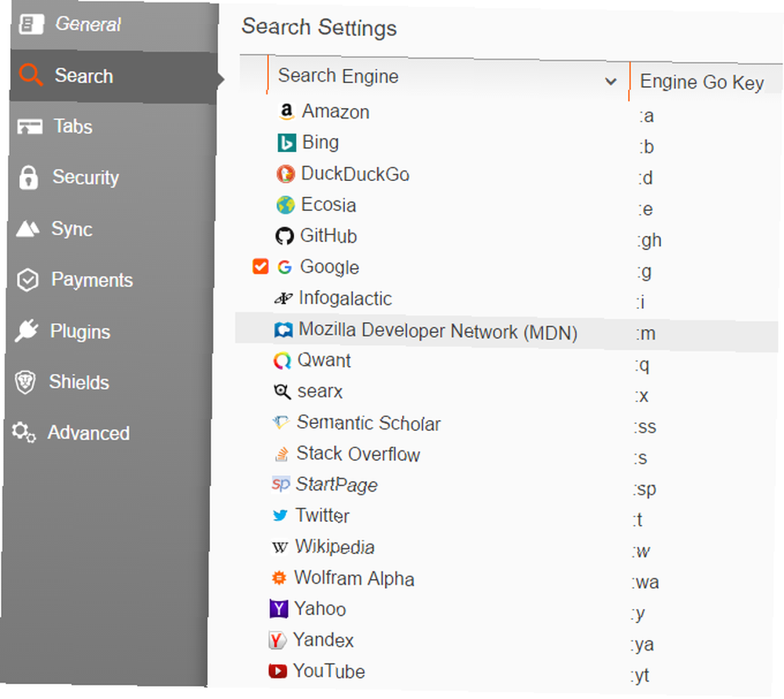Uncheck the Google default engine checkbox

260,266
